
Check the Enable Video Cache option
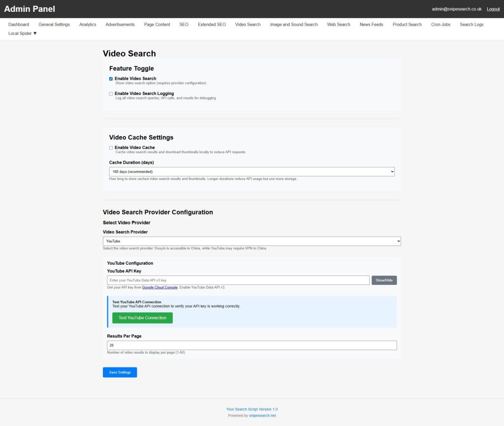coord(111,148)
